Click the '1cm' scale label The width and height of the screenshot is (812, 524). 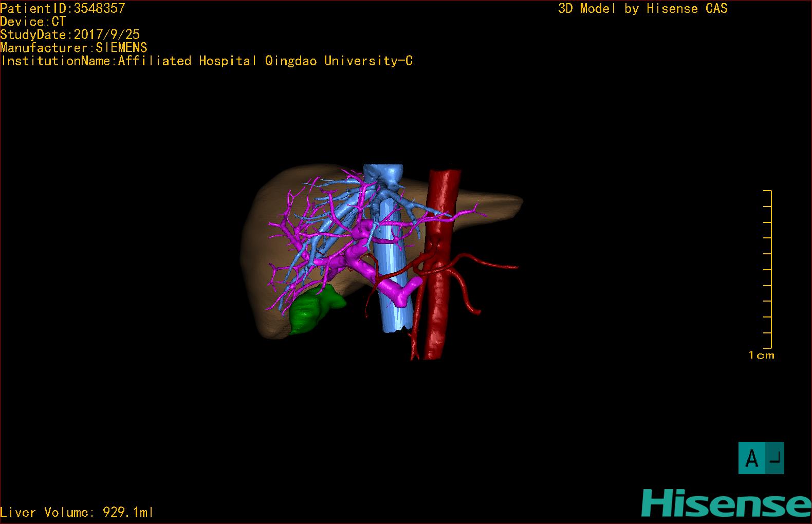[x=761, y=355]
